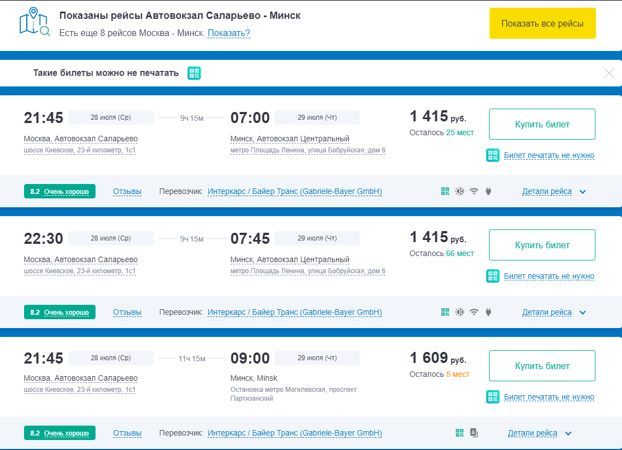Screen dimensions: 622x450
Task: Click the e-ticket QR icon under the 1 609 руб. price
Action: (x=493, y=397)
